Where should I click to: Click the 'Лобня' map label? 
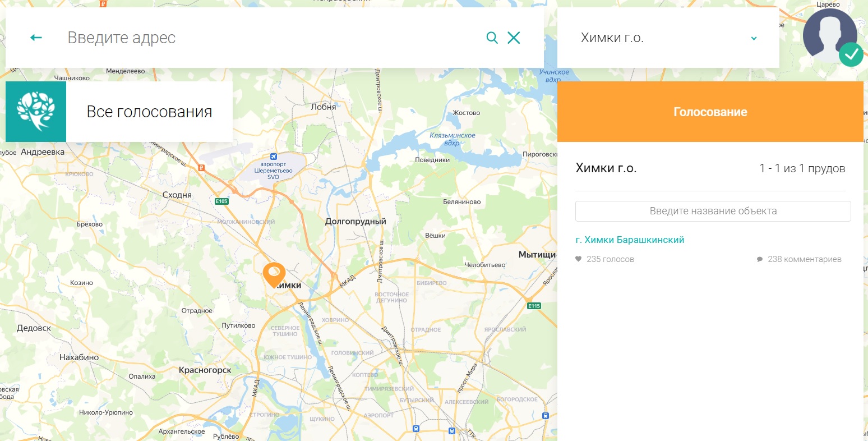324,107
